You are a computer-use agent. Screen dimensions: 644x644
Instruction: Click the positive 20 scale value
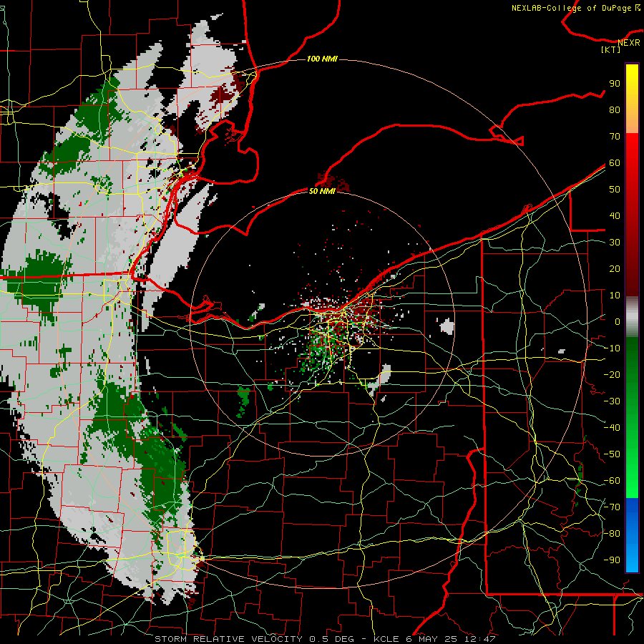[615, 269]
